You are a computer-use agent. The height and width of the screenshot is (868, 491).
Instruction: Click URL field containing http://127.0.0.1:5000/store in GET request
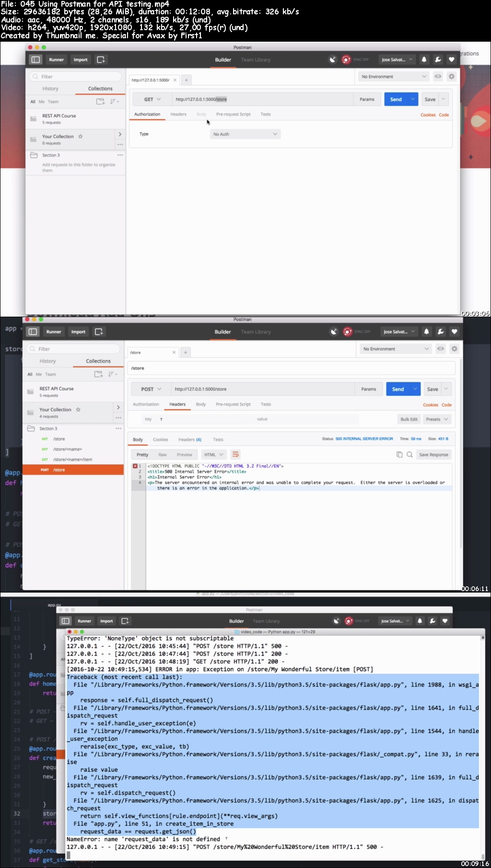coord(263,99)
